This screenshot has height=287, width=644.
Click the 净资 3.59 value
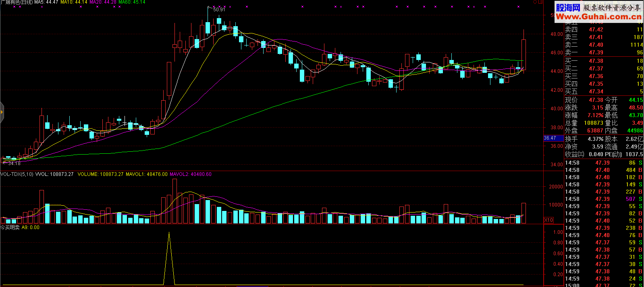pos(598,147)
